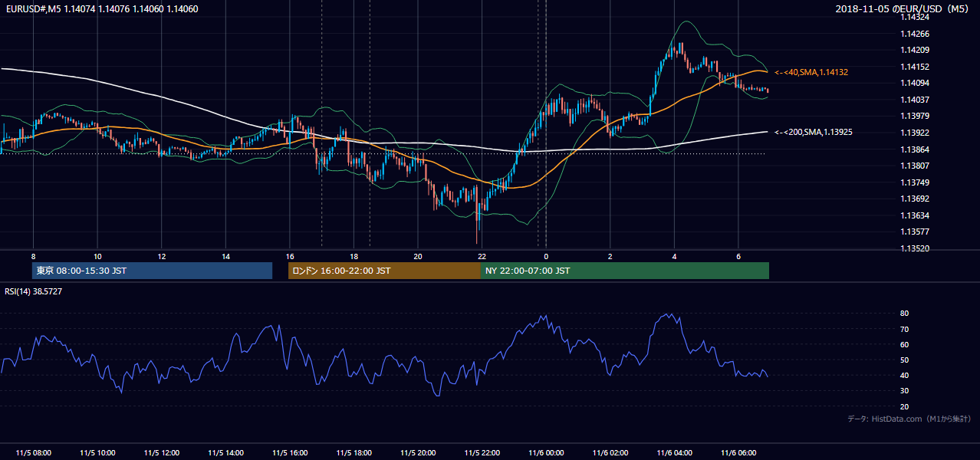Select the 東京 08:00-15:30 JST session bar
The width and height of the screenshot is (980, 460).
152,271
